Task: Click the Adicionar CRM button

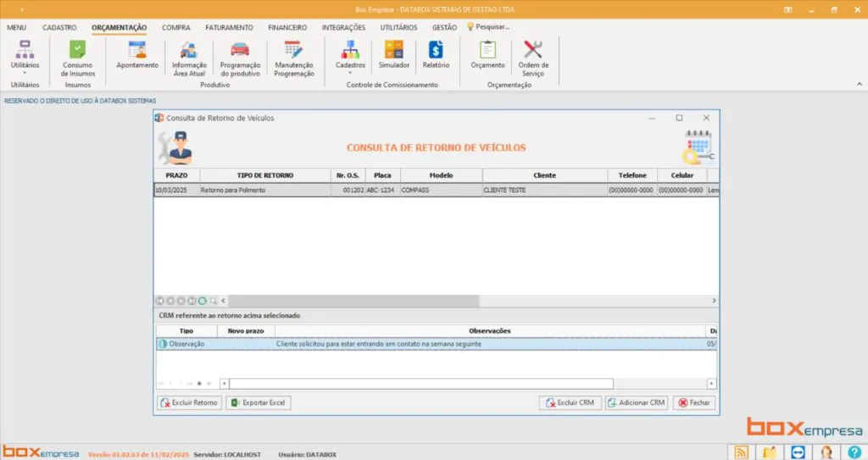Action: click(x=636, y=403)
